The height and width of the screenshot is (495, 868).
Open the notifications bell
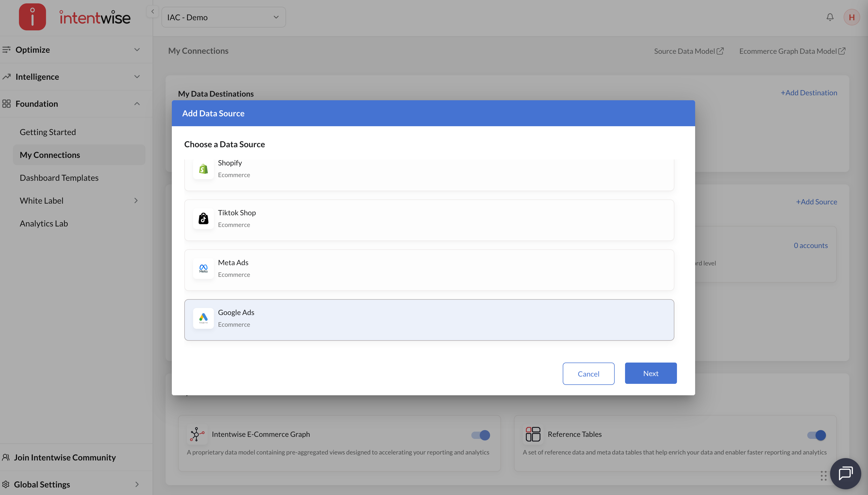830,17
